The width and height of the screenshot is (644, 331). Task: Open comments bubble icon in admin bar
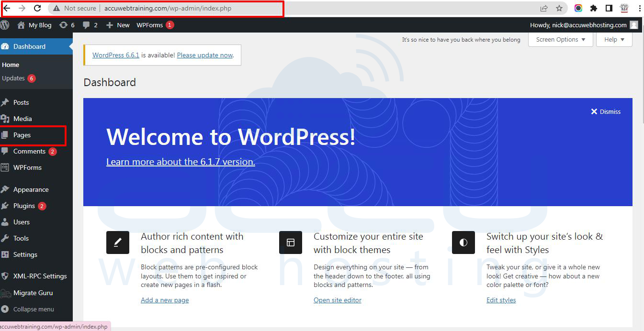tap(86, 25)
